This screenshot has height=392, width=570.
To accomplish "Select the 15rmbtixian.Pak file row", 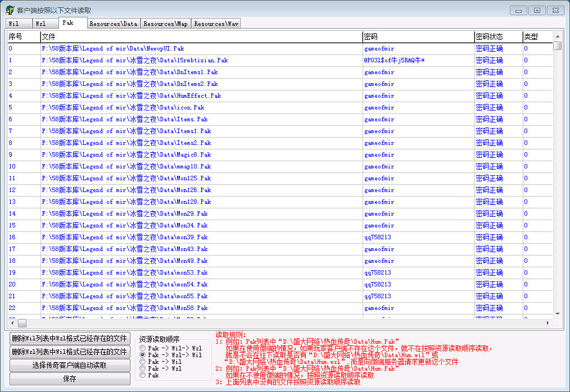I will [280, 60].
